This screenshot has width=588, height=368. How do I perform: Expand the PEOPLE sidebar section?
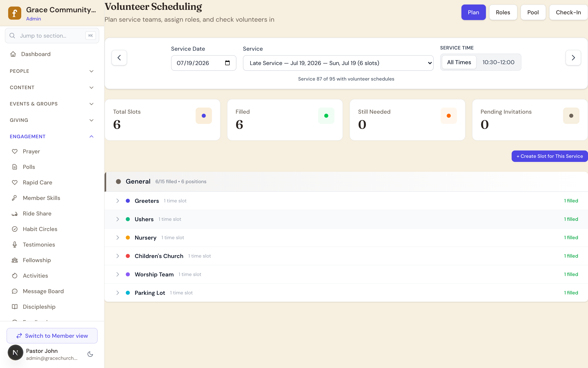tap(52, 71)
